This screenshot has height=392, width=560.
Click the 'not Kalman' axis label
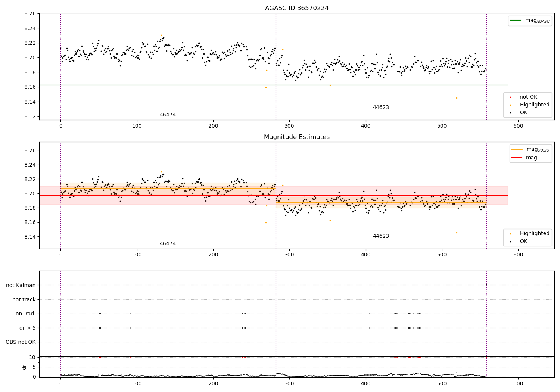[21, 285]
